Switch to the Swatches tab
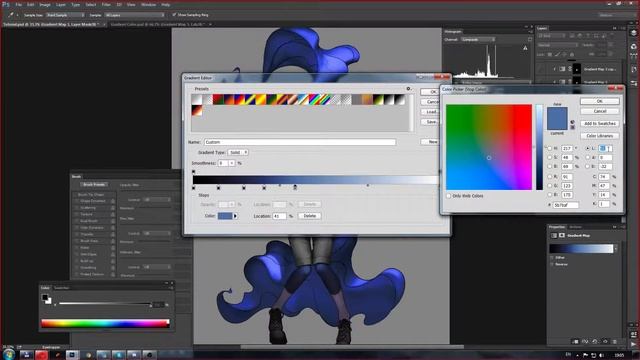 pyautogui.click(x=62, y=288)
